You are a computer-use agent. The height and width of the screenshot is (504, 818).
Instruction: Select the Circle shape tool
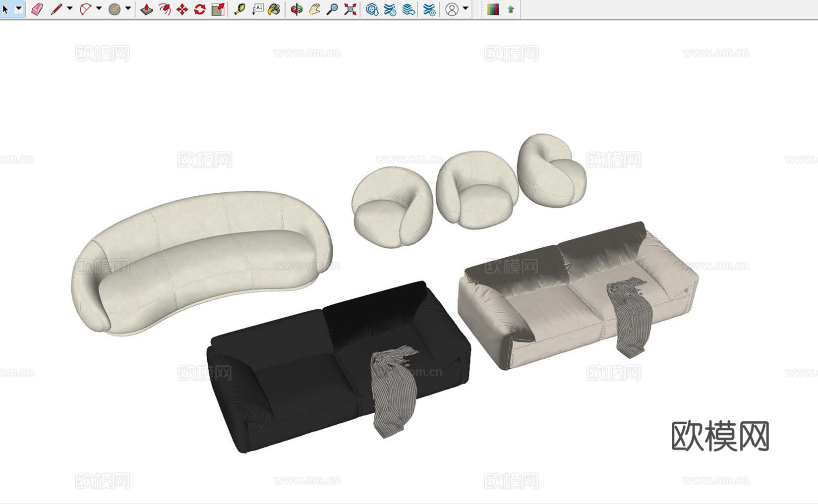click(x=115, y=9)
